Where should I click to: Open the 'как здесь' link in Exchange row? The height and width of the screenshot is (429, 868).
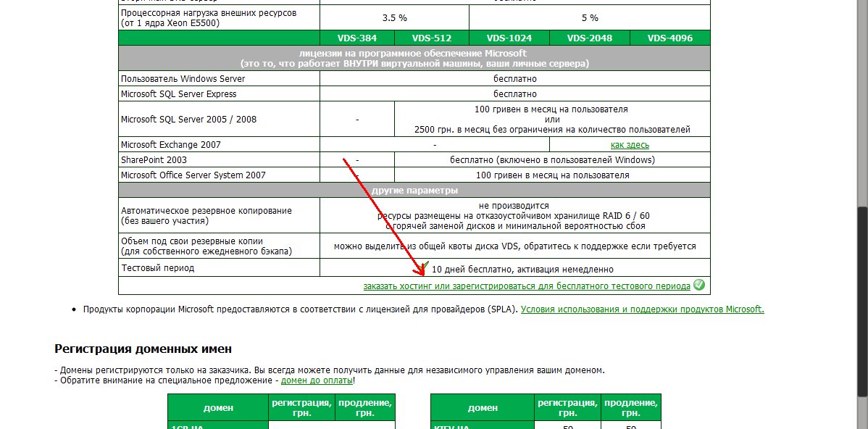[630, 144]
